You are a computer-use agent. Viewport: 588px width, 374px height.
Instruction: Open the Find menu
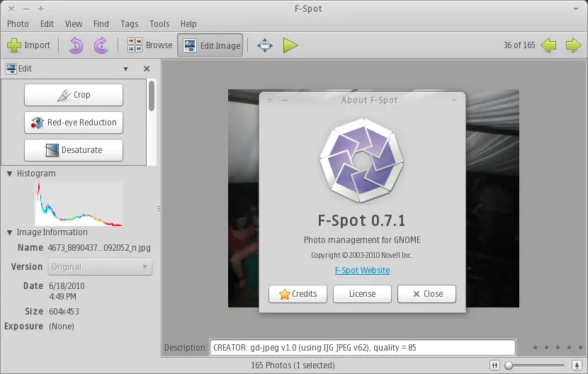tap(101, 24)
